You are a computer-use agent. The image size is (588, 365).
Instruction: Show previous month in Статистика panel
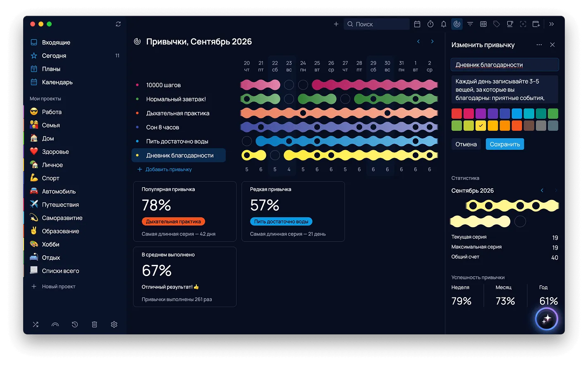(x=542, y=190)
